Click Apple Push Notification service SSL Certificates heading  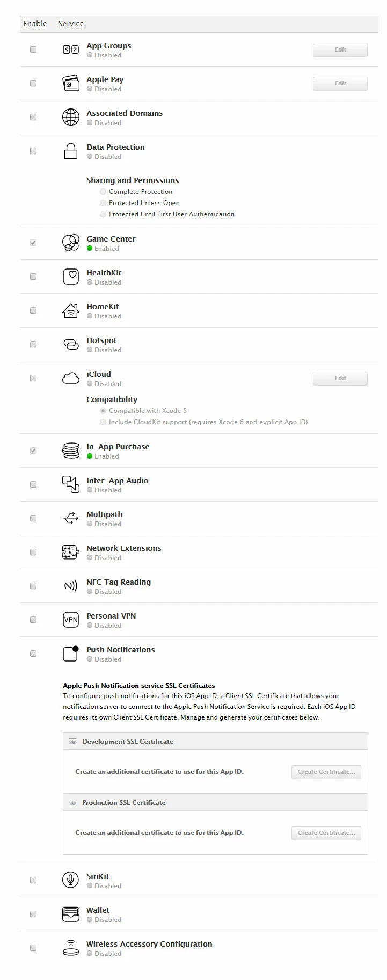[x=139, y=686]
